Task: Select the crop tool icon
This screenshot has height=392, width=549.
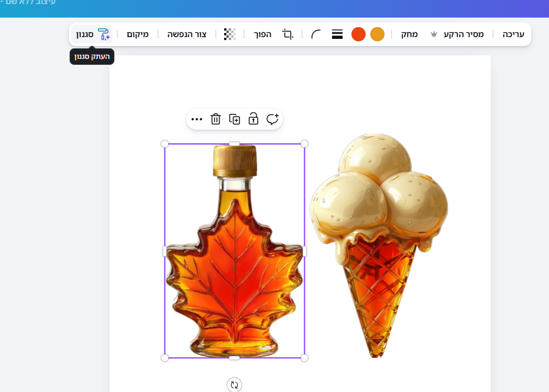Action: pyautogui.click(x=287, y=34)
